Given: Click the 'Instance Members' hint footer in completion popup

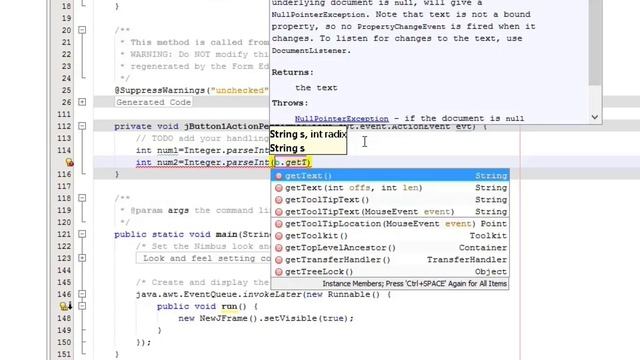Looking at the screenshot, I should click(414, 284).
